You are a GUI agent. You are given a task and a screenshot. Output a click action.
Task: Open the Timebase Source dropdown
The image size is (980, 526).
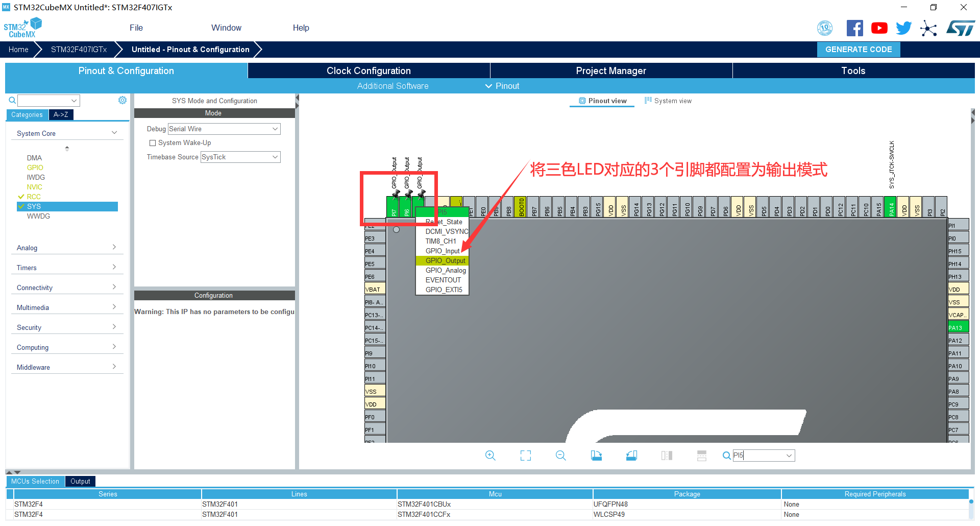tap(240, 157)
